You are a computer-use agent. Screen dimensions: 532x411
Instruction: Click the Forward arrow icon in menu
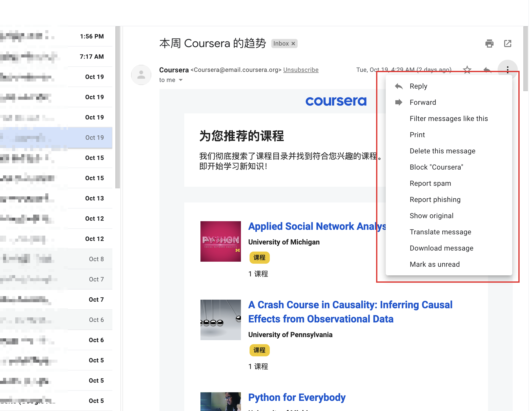pyautogui.click(x=399, y=102)
